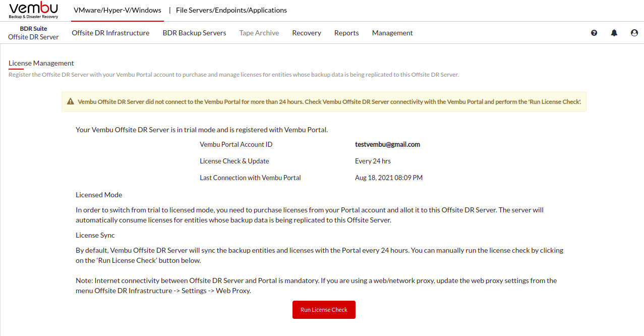Click the trial mode registration status sentence
This screenshot has width=644, height=336.
[x=202, y=130]
